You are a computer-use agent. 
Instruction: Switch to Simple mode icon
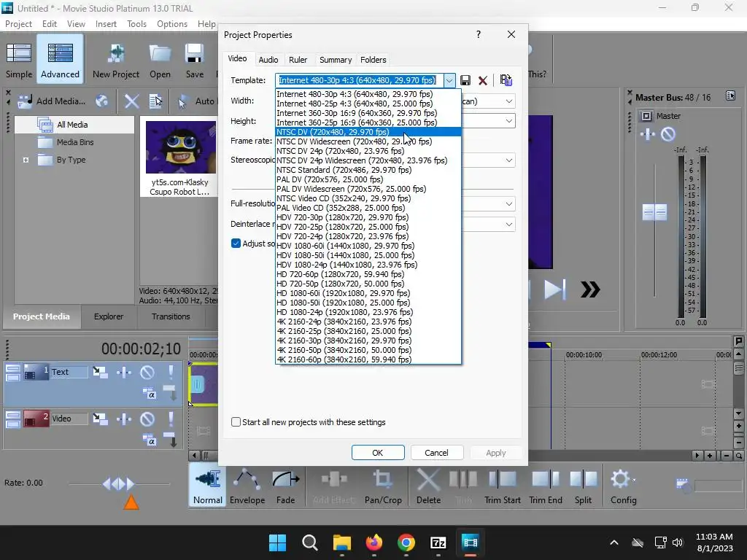coord(18,60)
